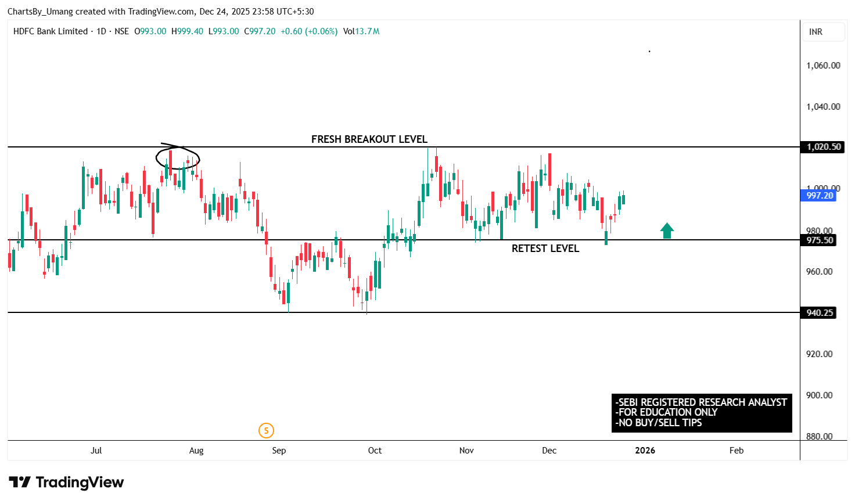This screenshot has width=855, height=504.
Task: Click the Aug label on time axis
Action: pyautogui.click(x=196, y=451)
